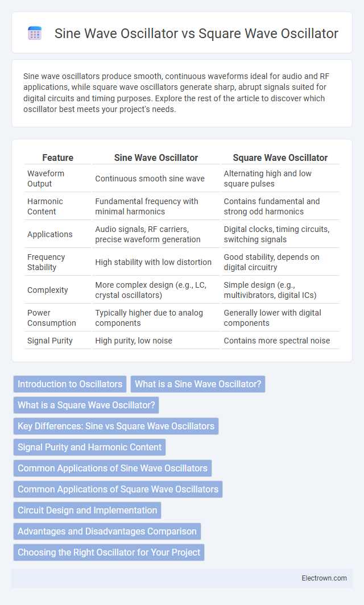Visit Circuit Design and Implementation section

[x=87, y=510]
